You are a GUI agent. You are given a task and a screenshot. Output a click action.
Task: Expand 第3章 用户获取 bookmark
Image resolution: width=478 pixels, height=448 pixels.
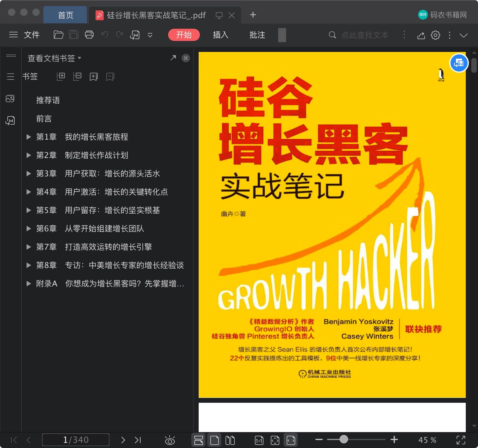pos(29,174)
